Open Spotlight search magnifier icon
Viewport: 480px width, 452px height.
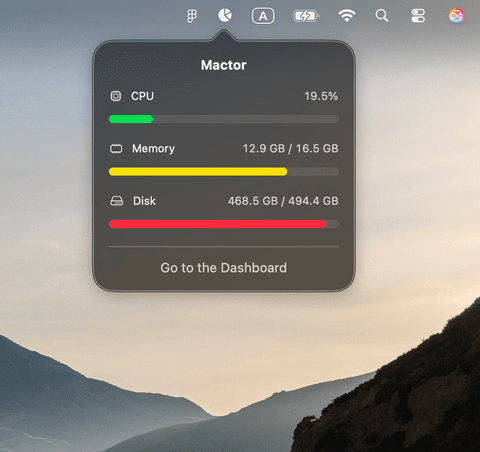pyautogui.click(x=382, y=16)
